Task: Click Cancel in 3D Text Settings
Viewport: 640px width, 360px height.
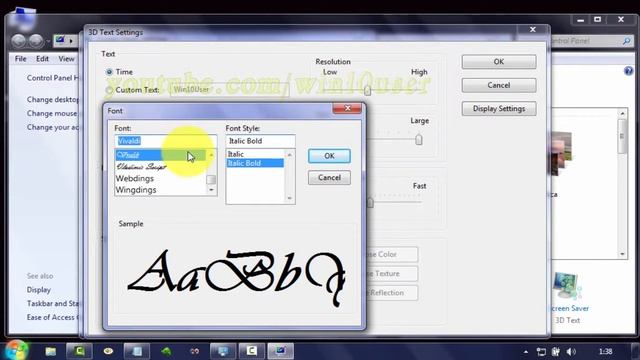Action: (x=499, y=85)
